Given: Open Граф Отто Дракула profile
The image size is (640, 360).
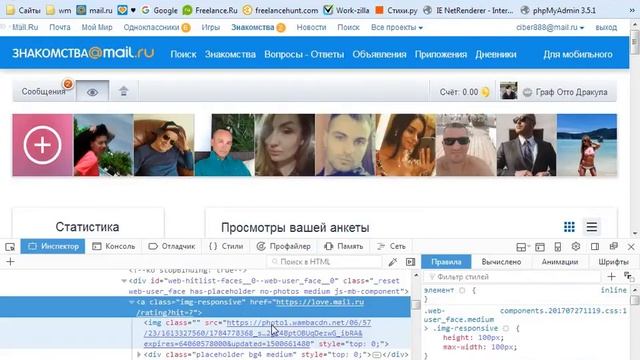Looking at the screenshot, I should click(571, 92).
